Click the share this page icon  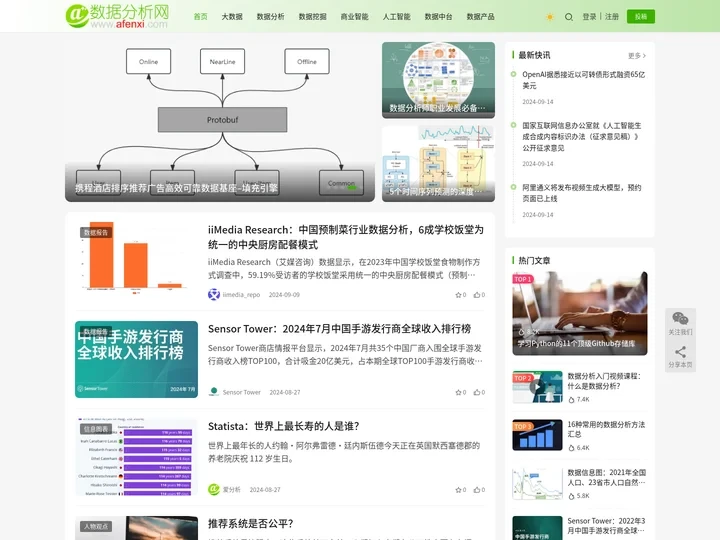click(x=680, y=352)
